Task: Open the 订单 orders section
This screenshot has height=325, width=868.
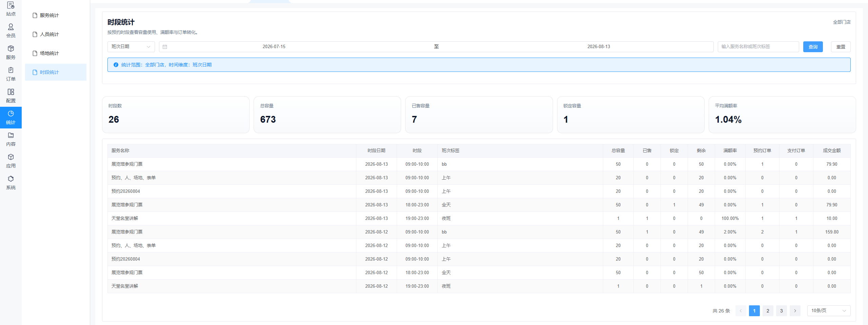Action: 11,74
